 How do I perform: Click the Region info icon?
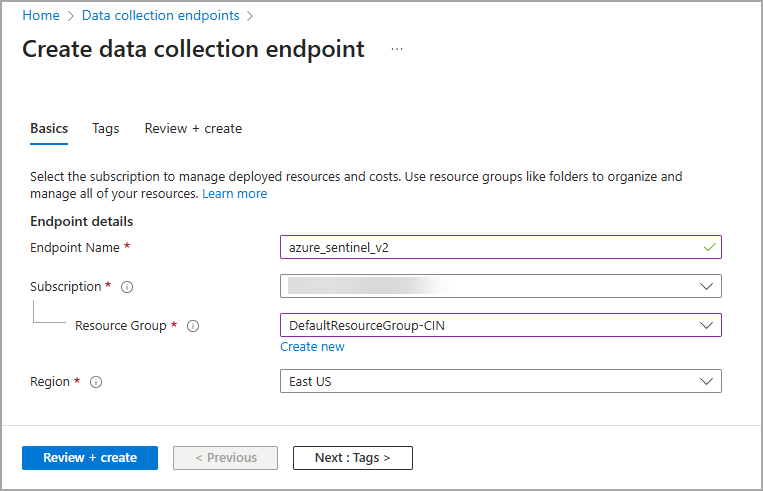point(96,382)
